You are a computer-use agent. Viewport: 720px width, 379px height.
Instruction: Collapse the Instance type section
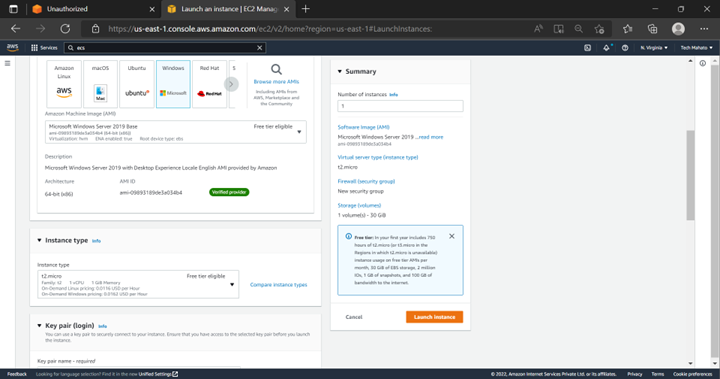pos(39,240)
